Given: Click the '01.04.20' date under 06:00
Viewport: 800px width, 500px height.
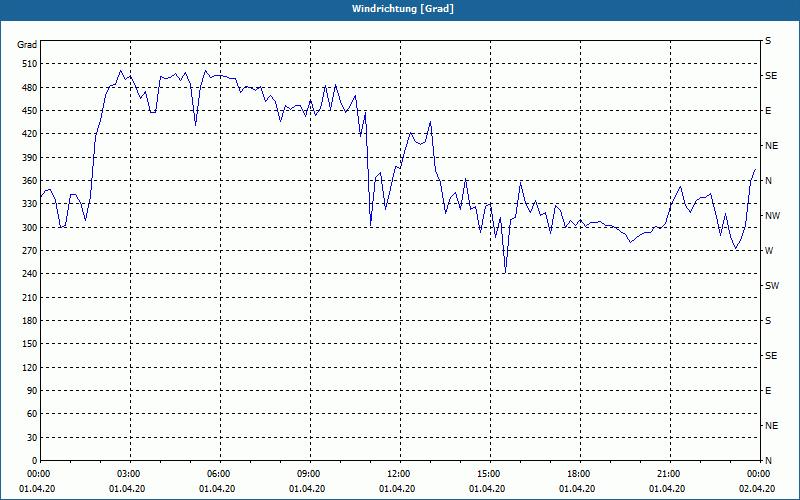Looking at the screenshot, I should [x=217, y=489].
